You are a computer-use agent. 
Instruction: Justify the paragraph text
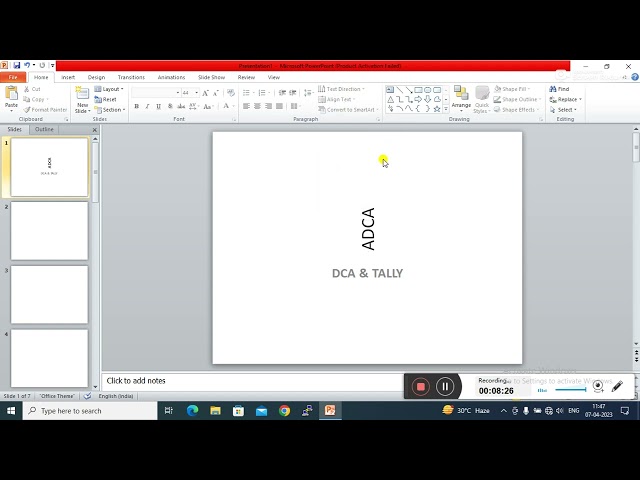pos(279,107)
